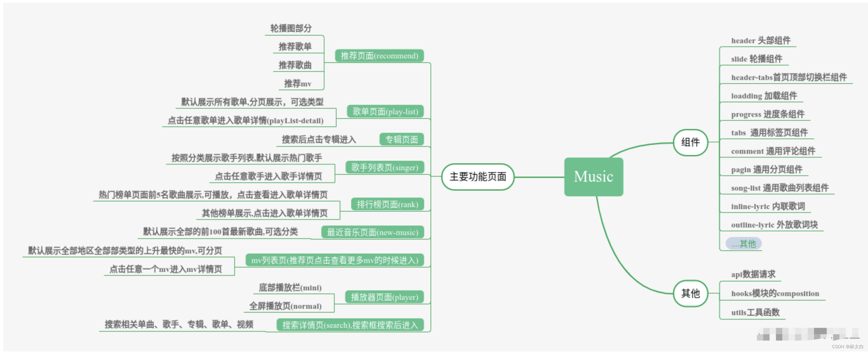Image resolution: width=868 pixels, height=352 pixels.
Task: Select 其他榜单展示 leaf
Action: 264,213
